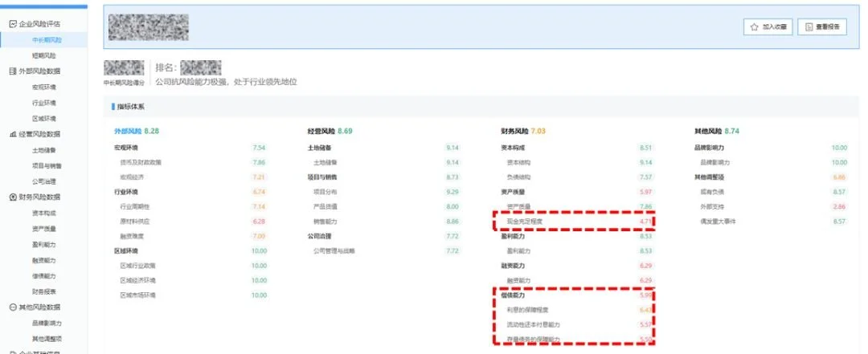This screenshot has height=354, width=868.
Task: Click the 外部风险数据 sidebar icon
Action: (x=14, y=71)
